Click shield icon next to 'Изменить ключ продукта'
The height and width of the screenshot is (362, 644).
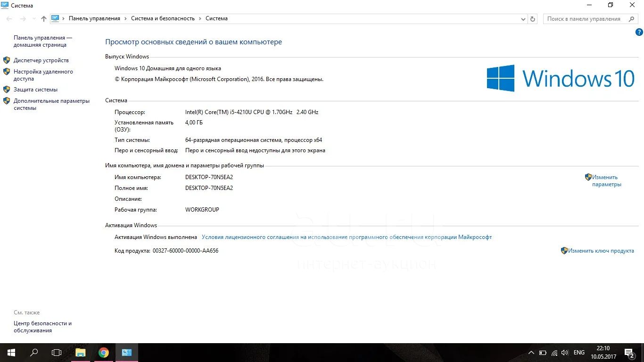pos(564,251)
